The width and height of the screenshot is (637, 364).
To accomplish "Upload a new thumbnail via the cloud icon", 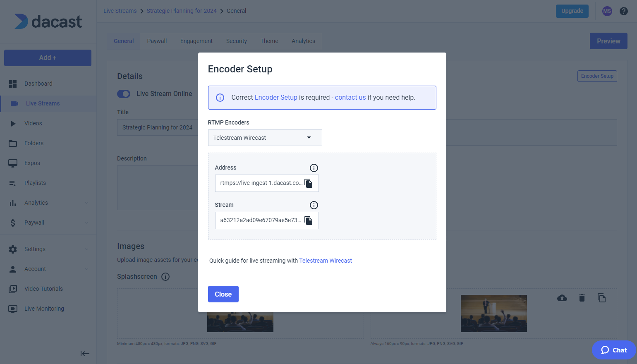I will point(562,297).
